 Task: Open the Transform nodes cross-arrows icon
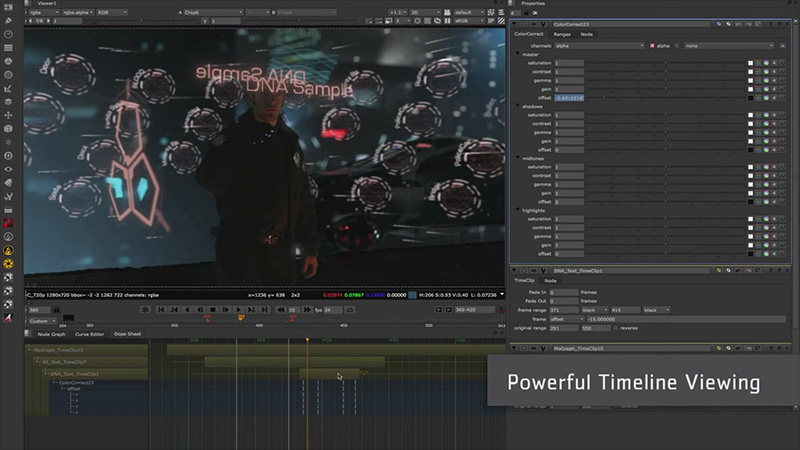[x=8, y=115]
